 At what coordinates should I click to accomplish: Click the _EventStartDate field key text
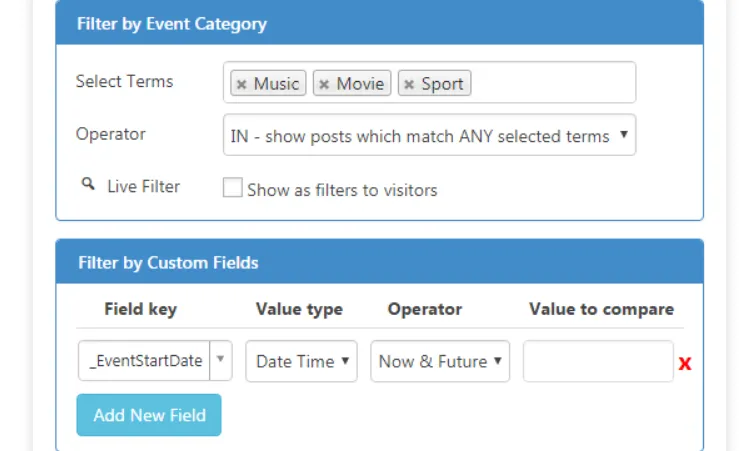145,361
